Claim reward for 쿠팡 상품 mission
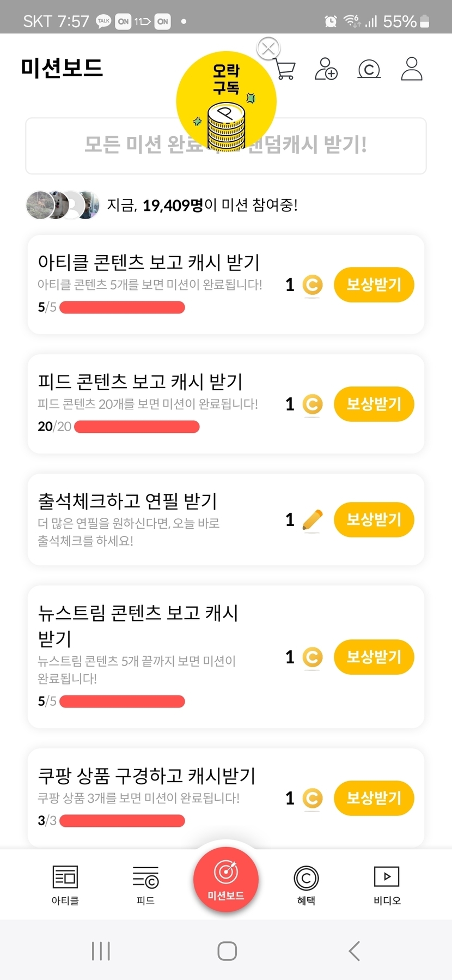452x980 pixels. [x=374, y=798]
